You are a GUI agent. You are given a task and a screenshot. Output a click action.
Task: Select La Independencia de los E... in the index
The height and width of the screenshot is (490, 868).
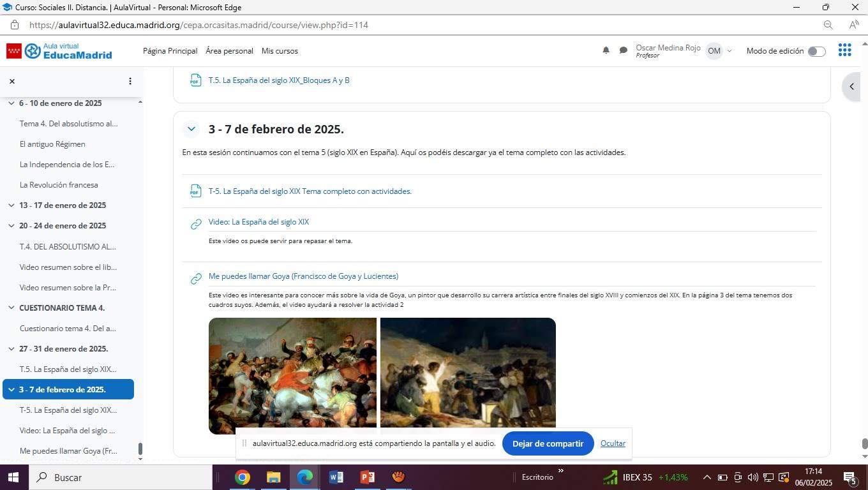tap(67, 165)
